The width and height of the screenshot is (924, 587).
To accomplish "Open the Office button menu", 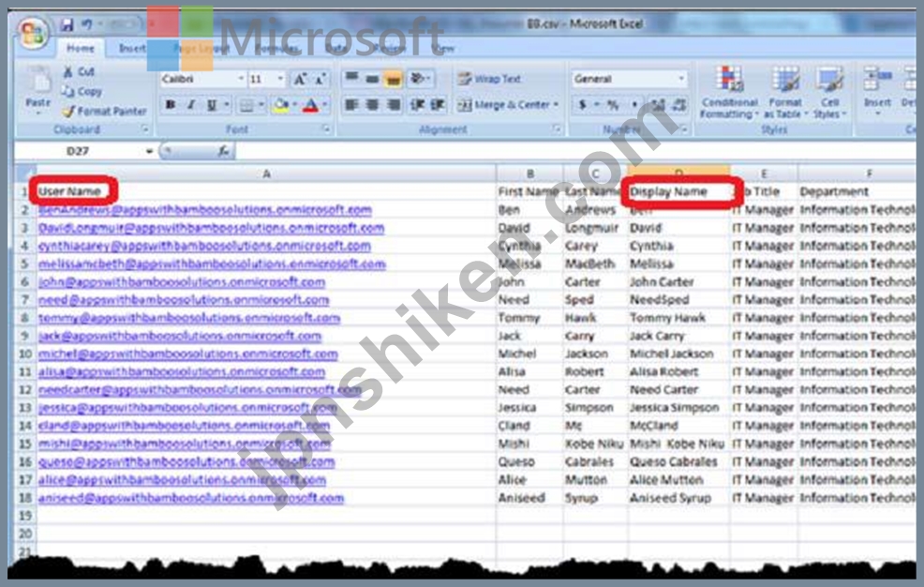I will tap(33, 33).
